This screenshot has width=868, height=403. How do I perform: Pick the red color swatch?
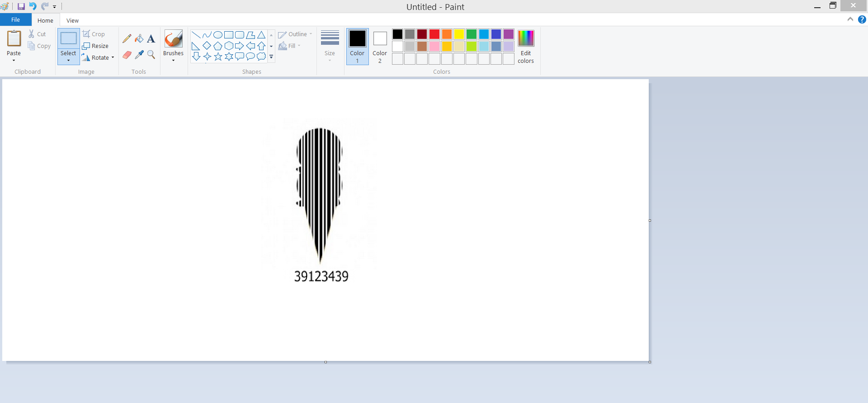tap(434, 34)
